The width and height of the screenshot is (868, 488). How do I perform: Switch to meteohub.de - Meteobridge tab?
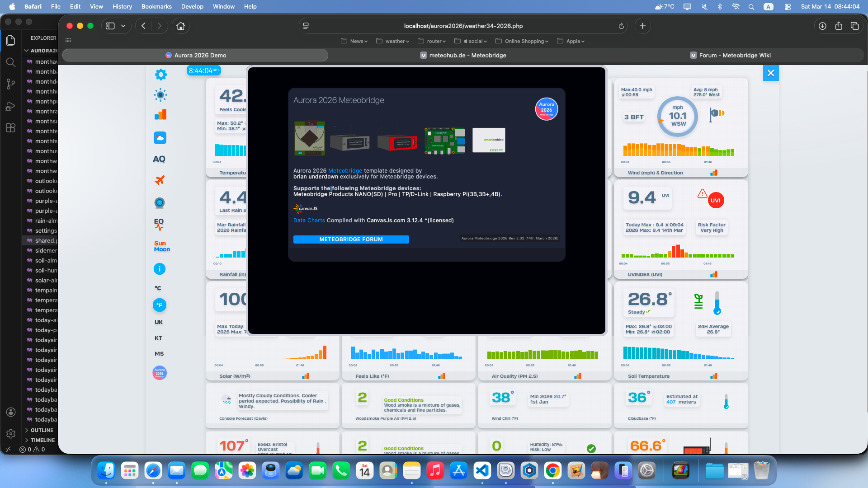(463, 55)
